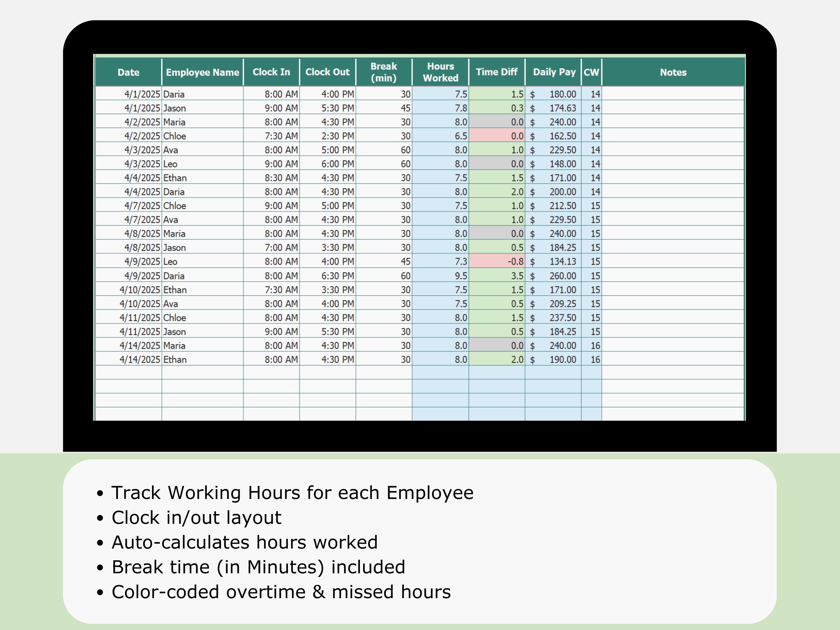Screen dimensions: 840x630
Task: Click the Notes cell for Jason on 4/1/2025
Action: pyautogui.click(x=672, y=108)
